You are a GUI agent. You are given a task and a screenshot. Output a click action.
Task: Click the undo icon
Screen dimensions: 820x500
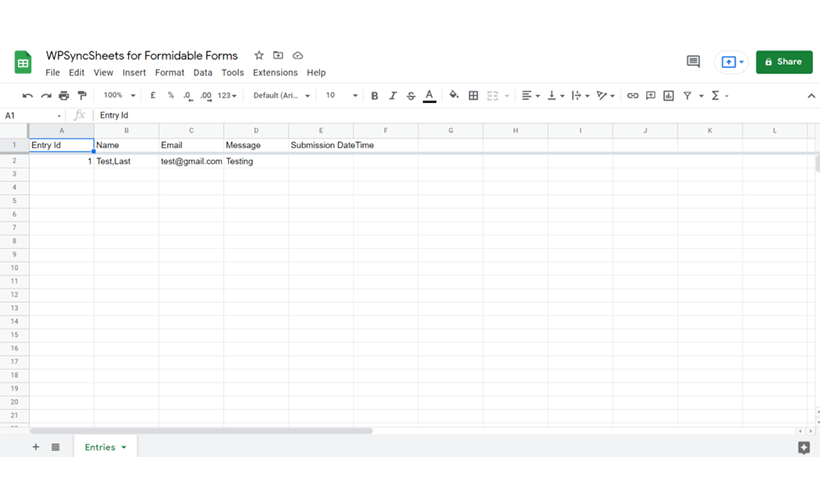[28, 96]
